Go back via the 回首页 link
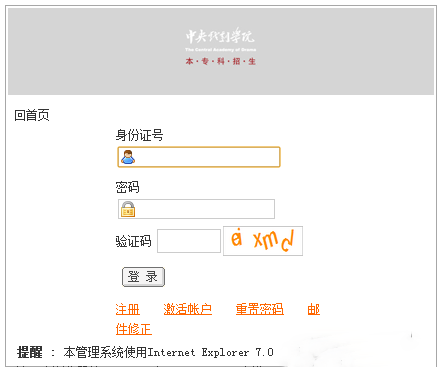This screenshot has width=443, height=367. point(32,115)
